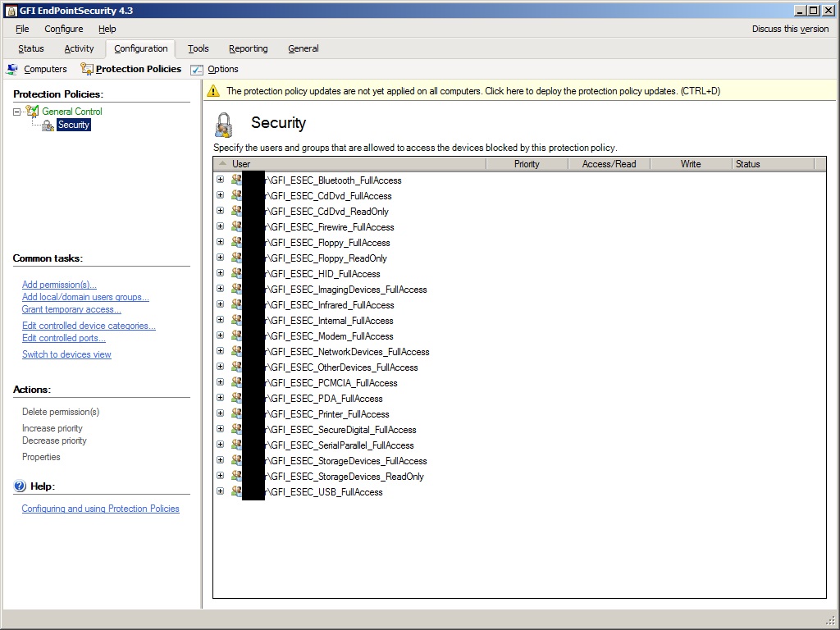840x630 pixels.
Task: Click group icon for Printer_FullAccess row
Action: click(x=236, y=413)
